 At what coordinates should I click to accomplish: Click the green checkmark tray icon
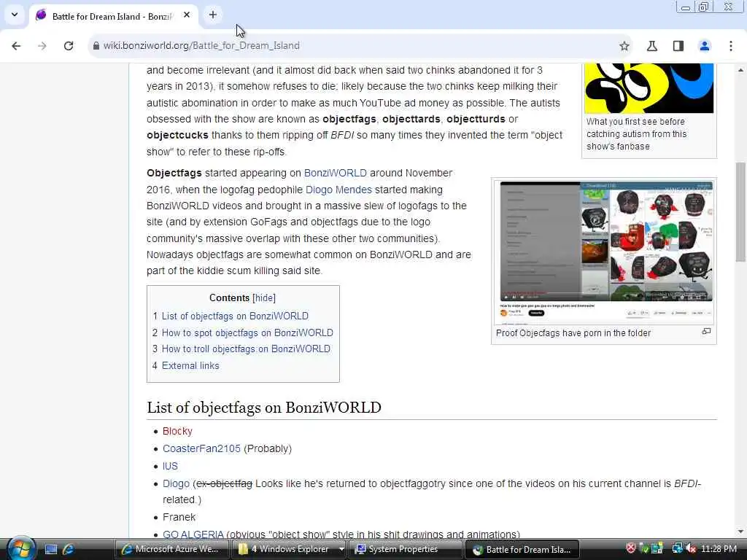tap(645, 548)
